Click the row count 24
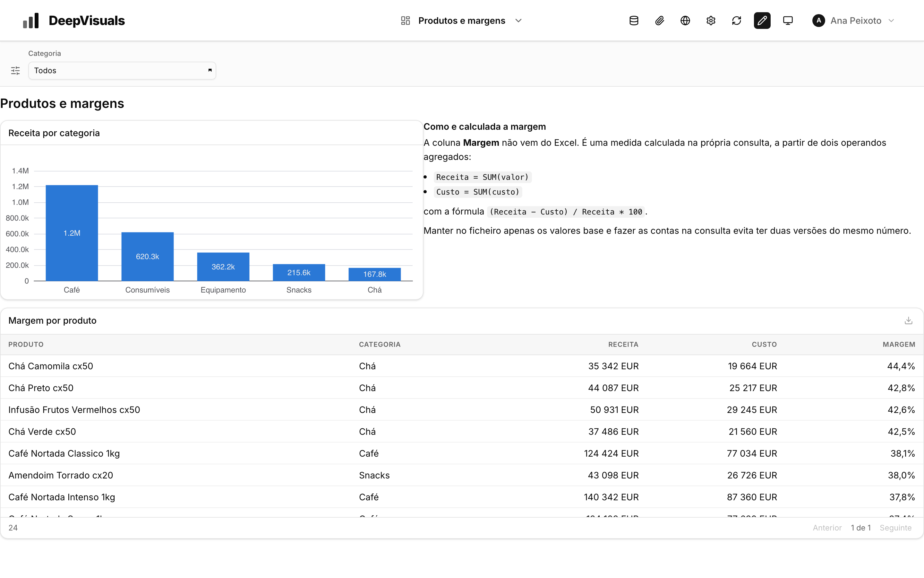 pos(13,528)
